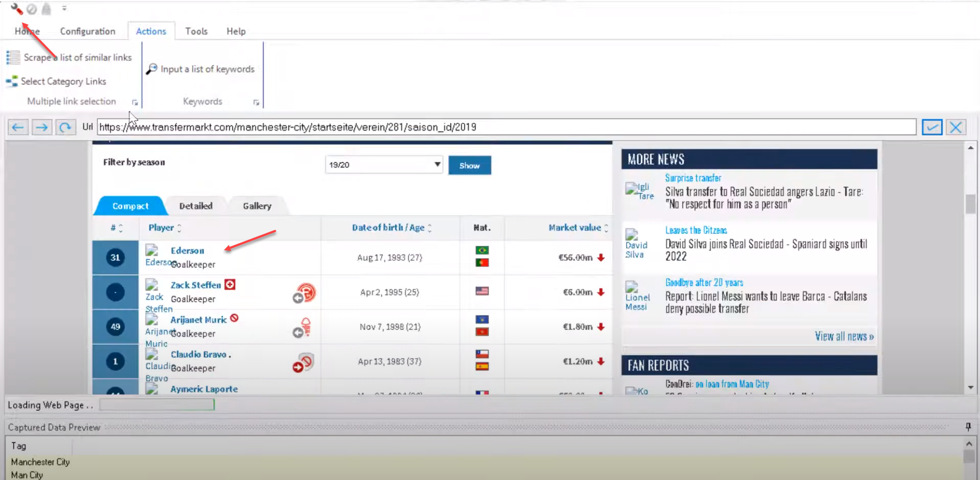Click the View all news link
Viewport: 980px width, 480px height.
[844, 336]
